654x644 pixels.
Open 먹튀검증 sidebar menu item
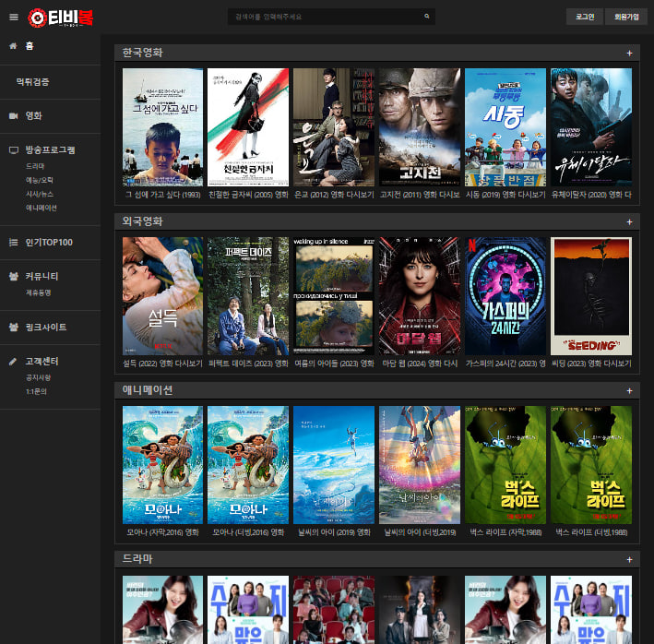point(32,82)
